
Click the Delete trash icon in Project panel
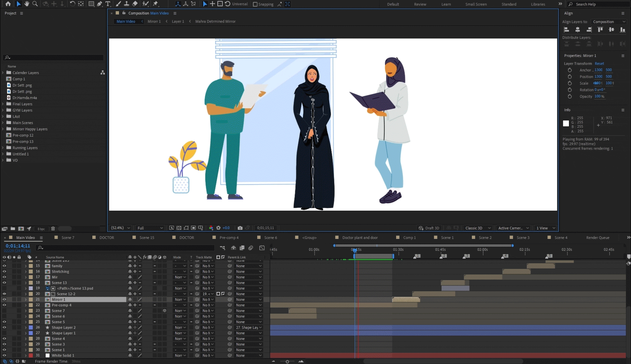click(x=53, y=229)
